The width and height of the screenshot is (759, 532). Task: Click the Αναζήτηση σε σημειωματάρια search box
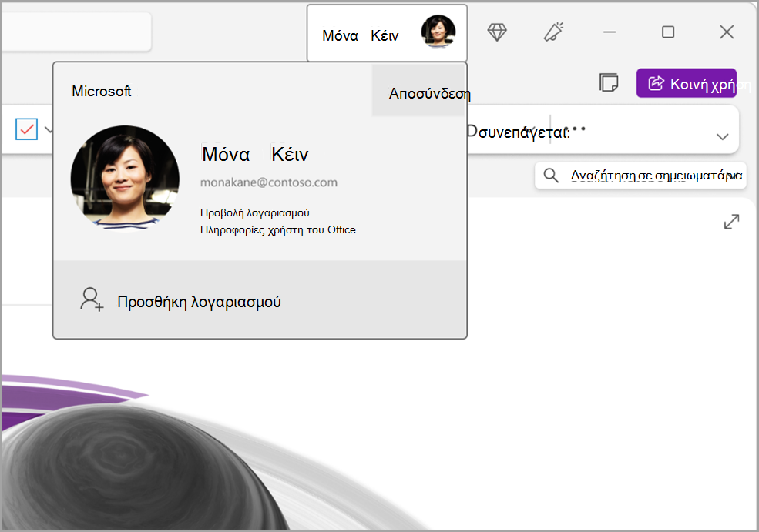[640, 175]
